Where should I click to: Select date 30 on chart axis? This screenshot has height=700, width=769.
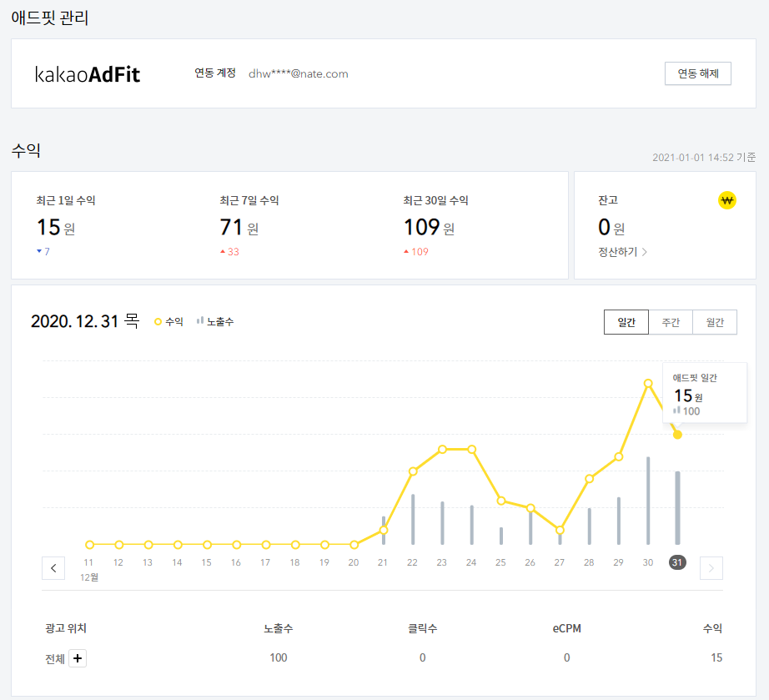point(648,562)
